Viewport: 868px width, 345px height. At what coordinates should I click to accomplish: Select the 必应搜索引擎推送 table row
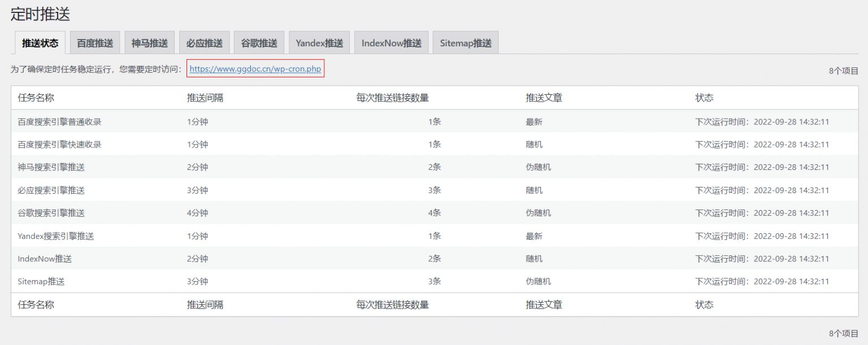pos(51,190)
